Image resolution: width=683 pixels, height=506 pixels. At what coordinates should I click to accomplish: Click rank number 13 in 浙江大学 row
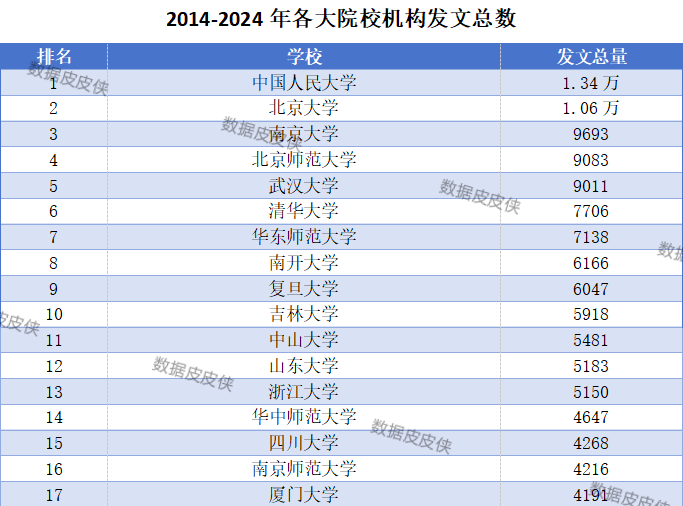coord(54,392)
